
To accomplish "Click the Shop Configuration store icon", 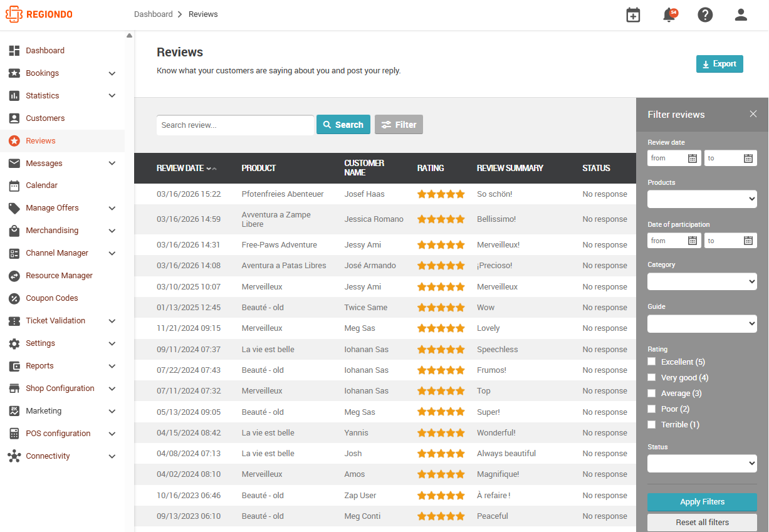I will 14,389.
